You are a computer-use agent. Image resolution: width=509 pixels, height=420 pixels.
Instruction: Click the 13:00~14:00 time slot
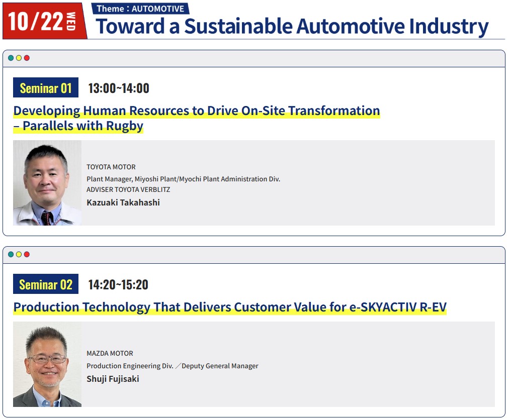119,88
